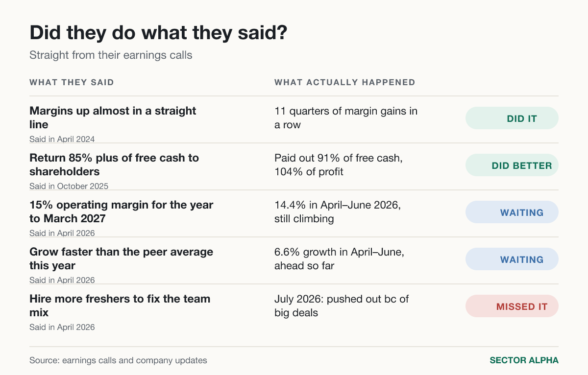Click '15% operating margin for the year' statement

pyautogui.click(x=121, y=211)
